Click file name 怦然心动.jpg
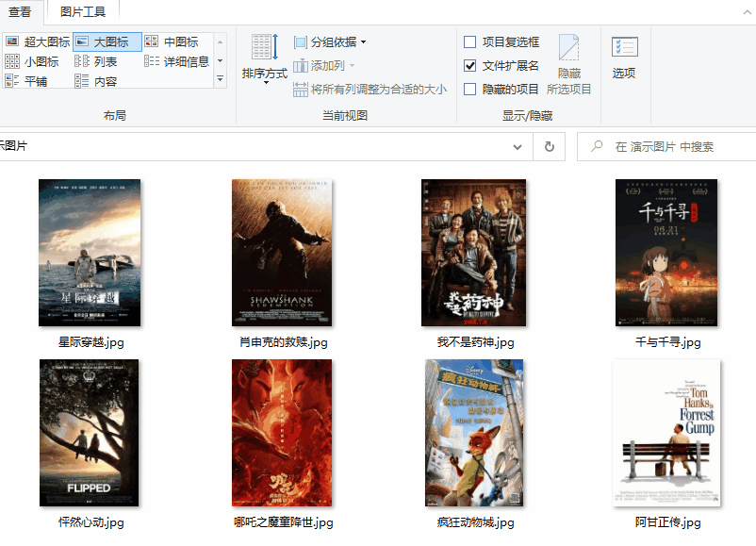Screen dimensions: 756x546 click(x=91, y=521)
